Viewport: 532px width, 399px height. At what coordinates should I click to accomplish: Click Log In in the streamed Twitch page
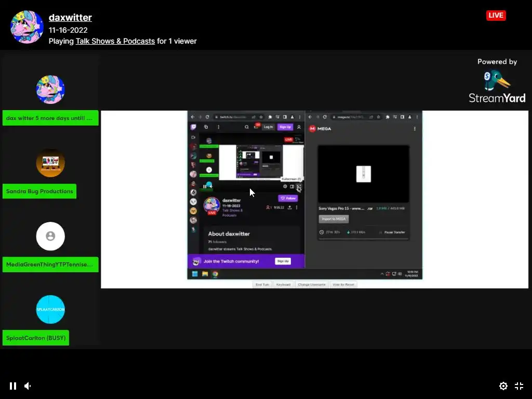(269, 127)
